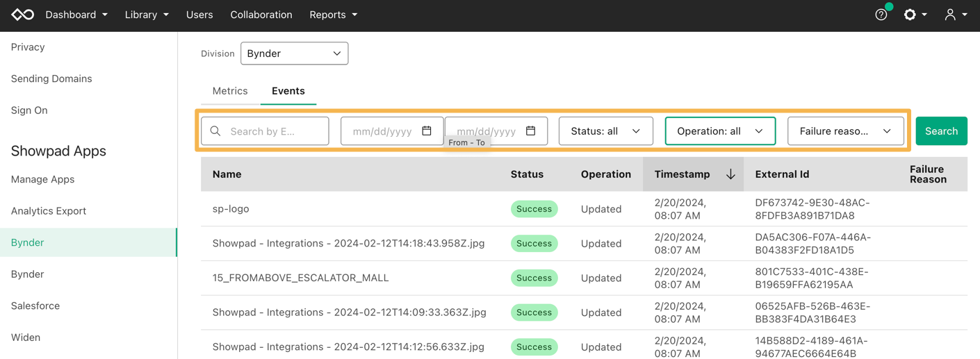Open Privacy in the sidebar
This screenshot has height=359, width=980.
click(28, 47)
